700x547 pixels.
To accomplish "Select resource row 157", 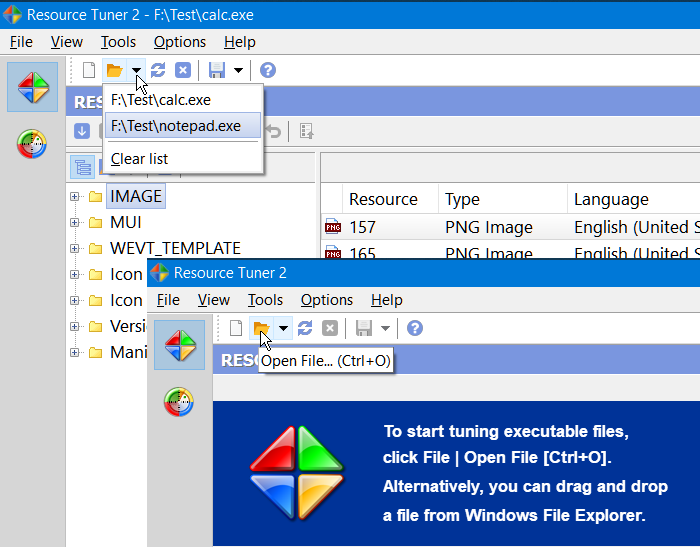I will pyautogui.click(x=510, y=227).
